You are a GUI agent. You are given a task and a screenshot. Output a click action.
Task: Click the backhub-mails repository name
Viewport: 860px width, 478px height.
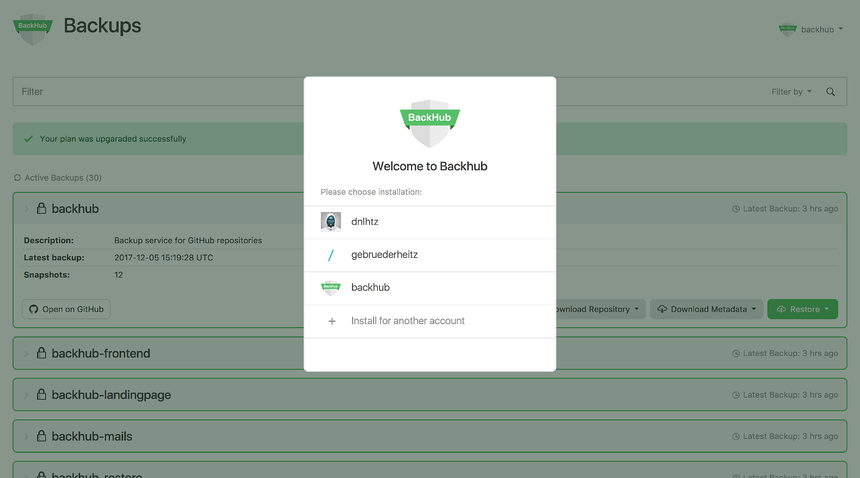pos(92,437)
